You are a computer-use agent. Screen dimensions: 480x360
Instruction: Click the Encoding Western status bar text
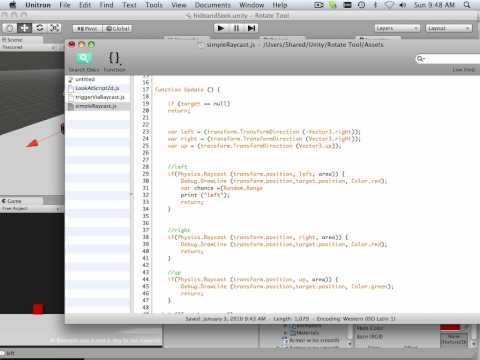point(356,319)
